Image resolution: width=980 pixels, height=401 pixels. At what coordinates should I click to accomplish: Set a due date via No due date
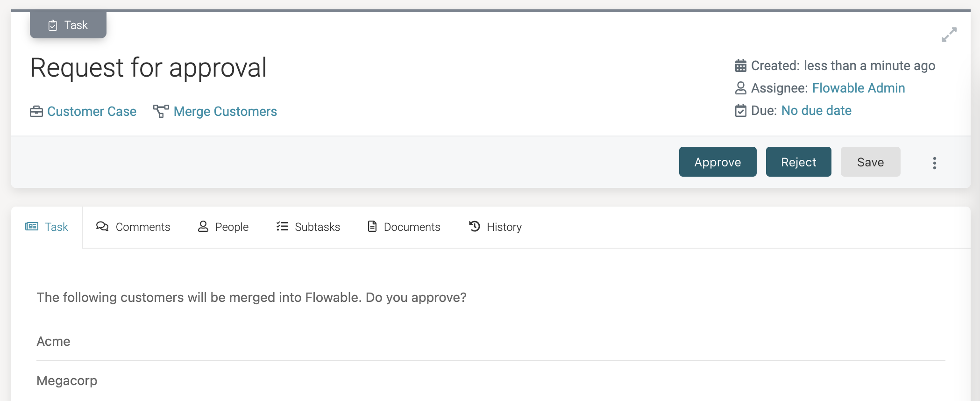point(816,111)
